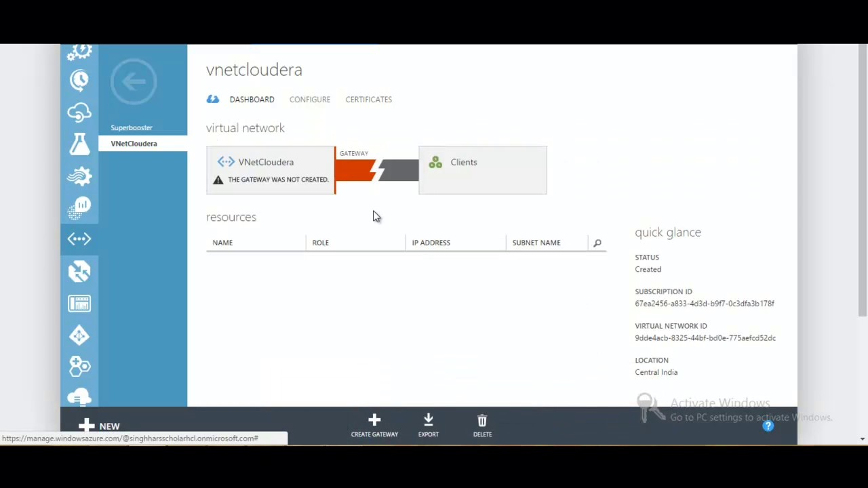
Task: Sort resources by Subnet Name column
Action: tap(536, 243)
